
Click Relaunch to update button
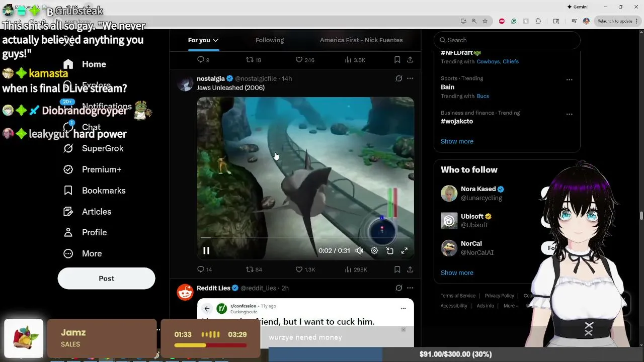614,21
